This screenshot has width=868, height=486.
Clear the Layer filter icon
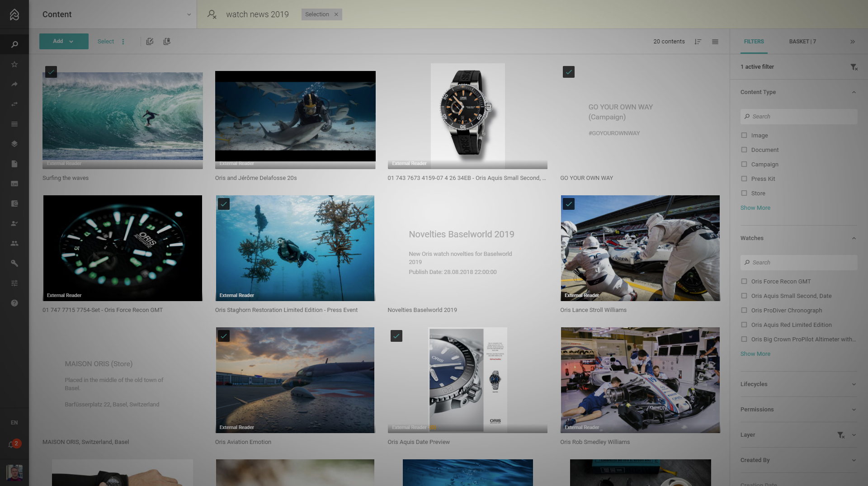click(840, 435)
